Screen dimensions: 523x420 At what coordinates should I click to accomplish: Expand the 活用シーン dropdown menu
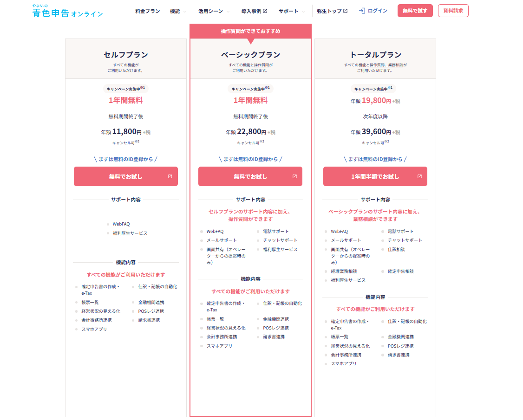(x=214, y=11)
